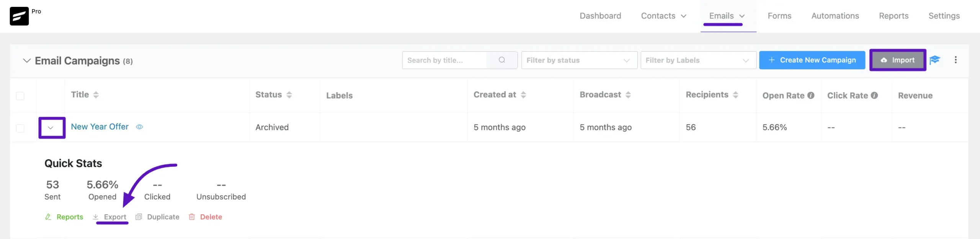Click the Clicked stat label
Screen dimensions: 980x239
tap(157, 197)
